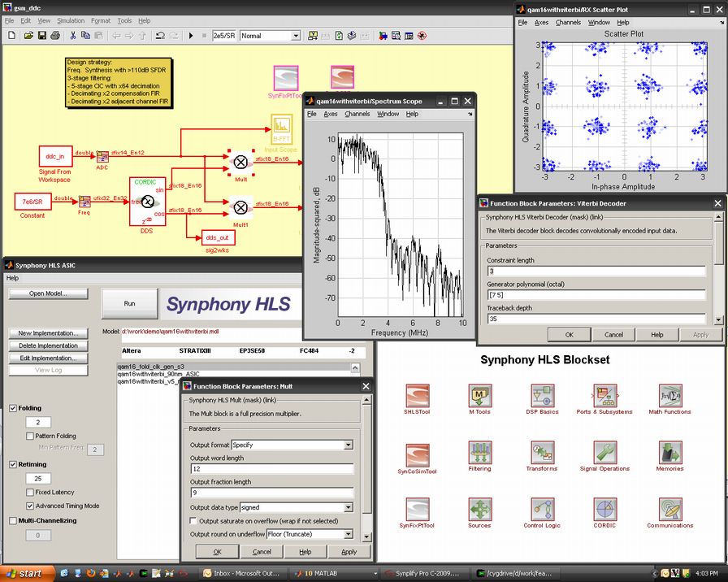Open Output format dropdown in Mult dialog
The image size is (728, 582).
(x=349, y=445)
